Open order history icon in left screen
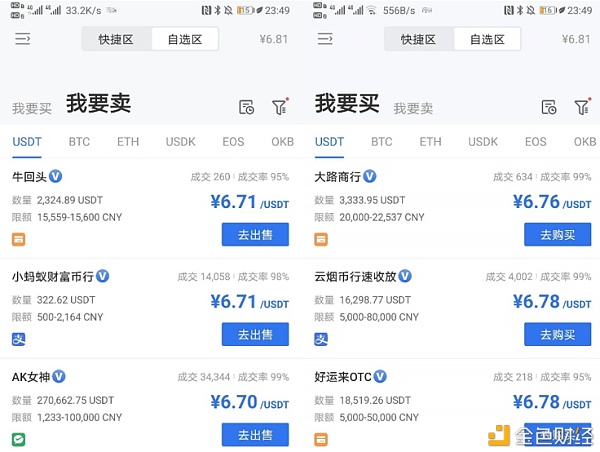 [x=246, y=107]
